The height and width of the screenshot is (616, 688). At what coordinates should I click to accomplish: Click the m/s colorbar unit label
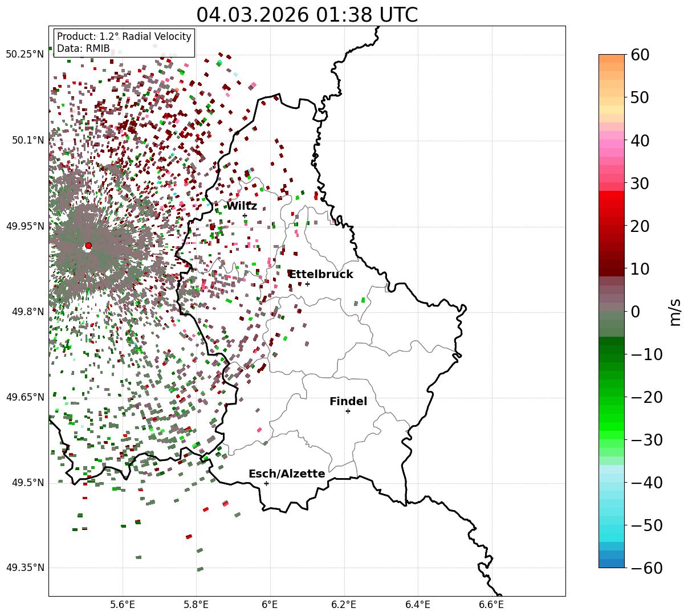tap(675, 311)
